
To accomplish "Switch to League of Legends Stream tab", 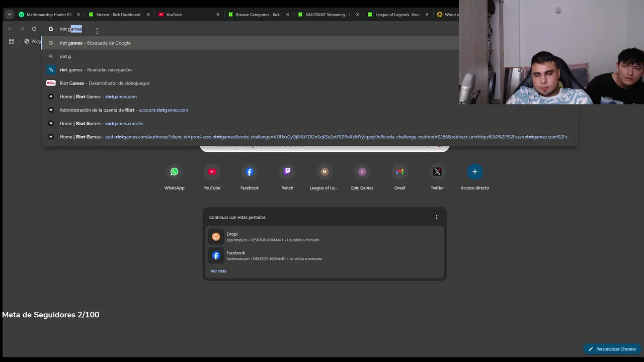I will click(x=398, y=15).
